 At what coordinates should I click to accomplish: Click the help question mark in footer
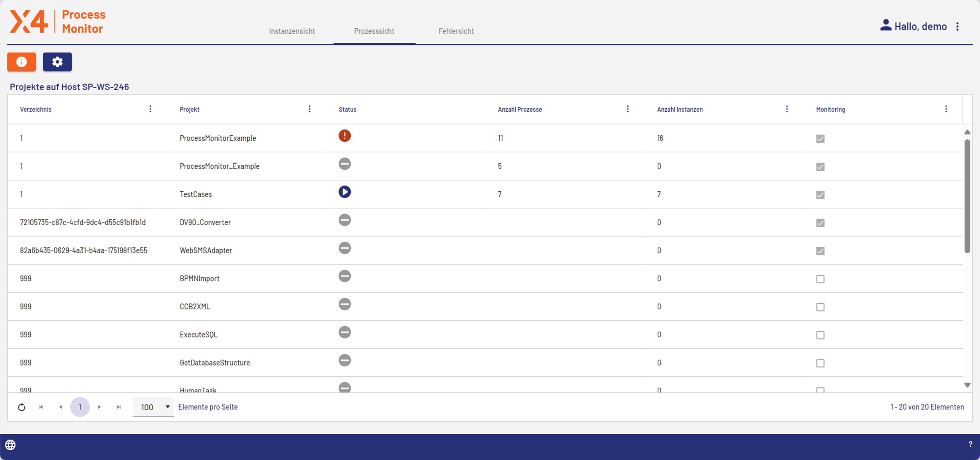pos(970,444)
